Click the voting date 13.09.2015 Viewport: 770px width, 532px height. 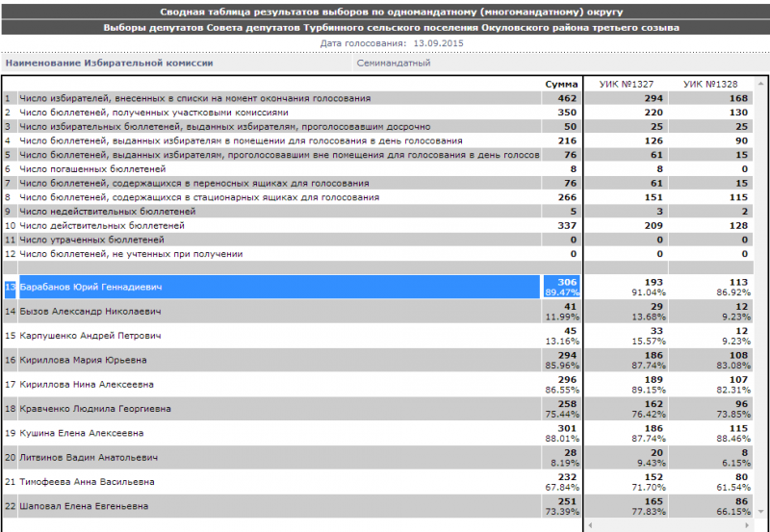click(438, 43)
